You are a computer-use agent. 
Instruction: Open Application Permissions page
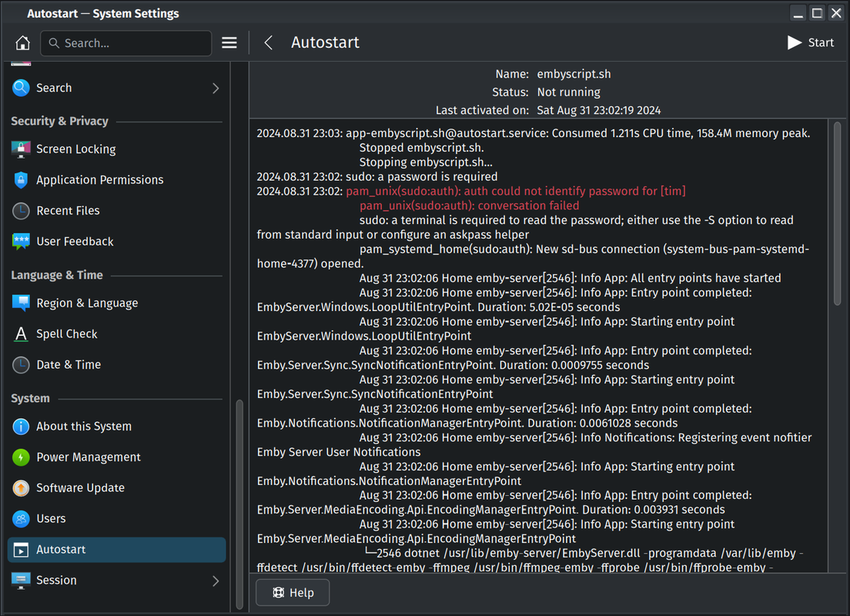pyautogui.click(x=116, y=180)
